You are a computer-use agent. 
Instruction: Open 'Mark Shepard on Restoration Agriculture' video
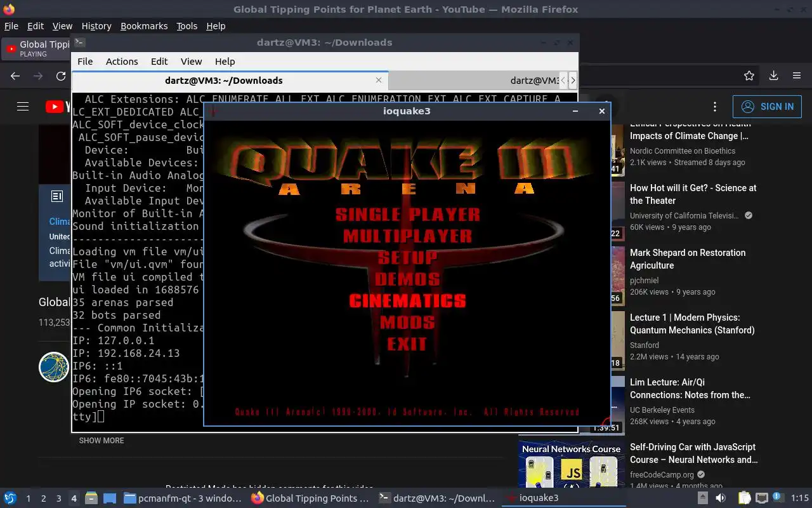(688, 259)
